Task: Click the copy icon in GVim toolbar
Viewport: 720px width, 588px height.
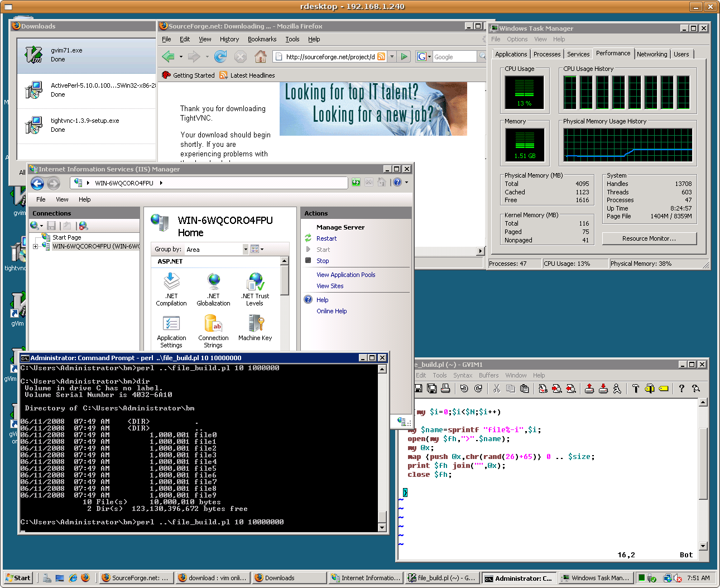Action: 510,389
